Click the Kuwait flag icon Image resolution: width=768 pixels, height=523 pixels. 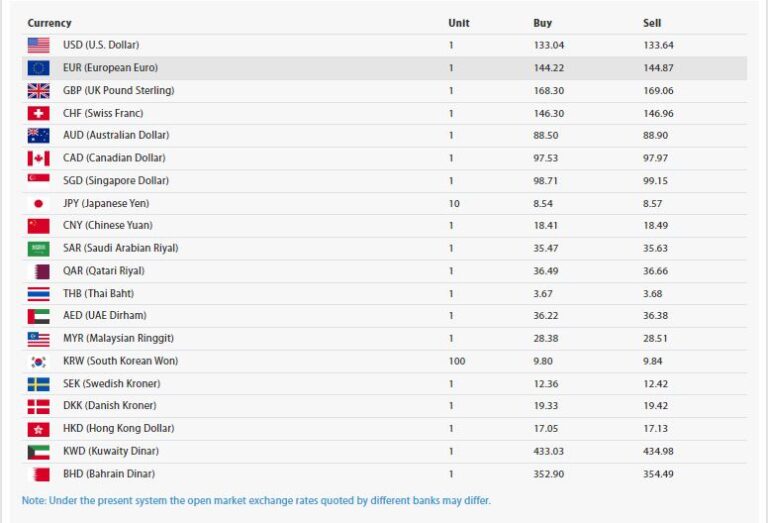(x=38, y=451)
